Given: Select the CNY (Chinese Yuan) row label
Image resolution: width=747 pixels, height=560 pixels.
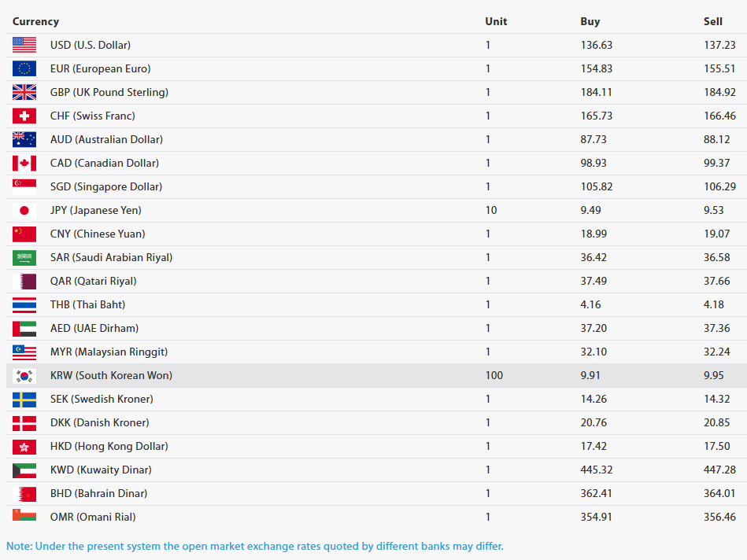Looking at the screenshot, I should pos(98,234).
